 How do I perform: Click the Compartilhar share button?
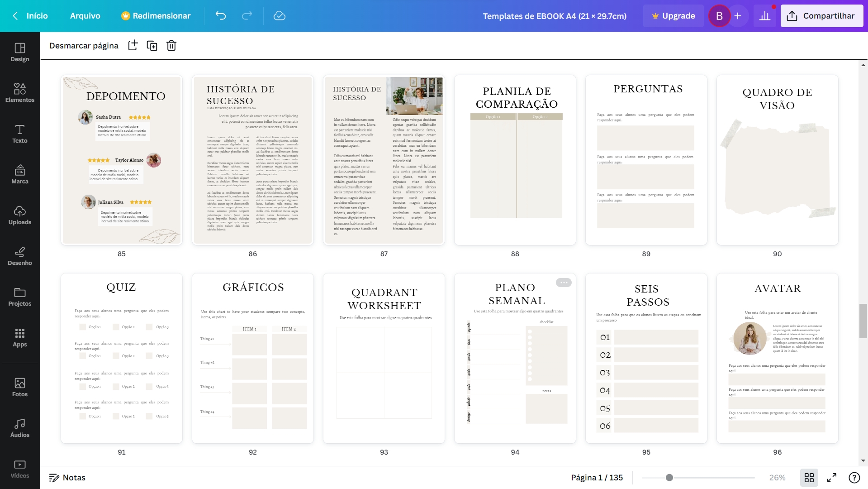[x=821, y=16]
